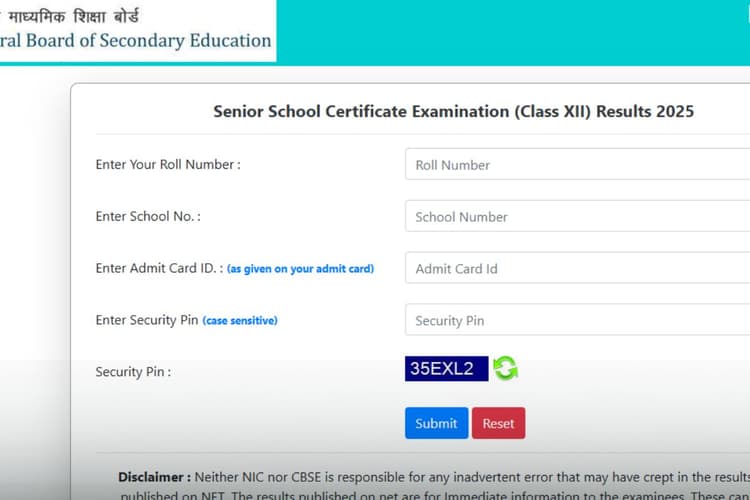Click the "Enter Security Pin" label
Image resolution: width=750 pixels, height=500 pixels.
pos(147,321)
